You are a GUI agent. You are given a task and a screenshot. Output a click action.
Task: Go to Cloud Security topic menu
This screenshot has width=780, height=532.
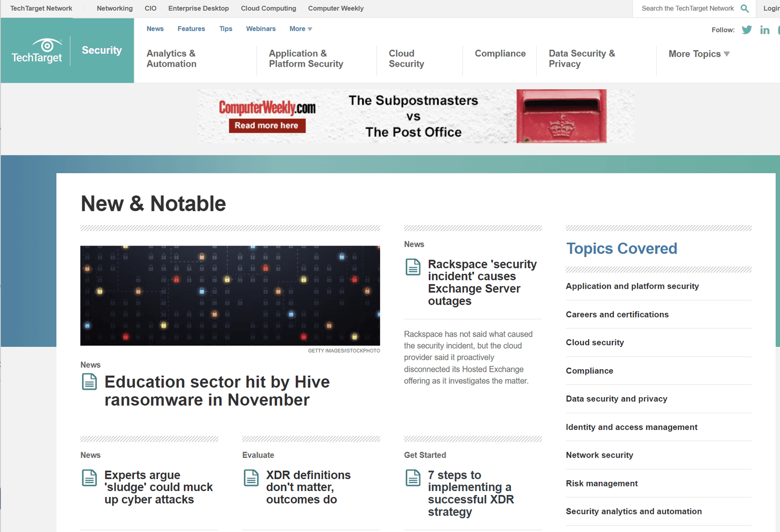(407, 58)
